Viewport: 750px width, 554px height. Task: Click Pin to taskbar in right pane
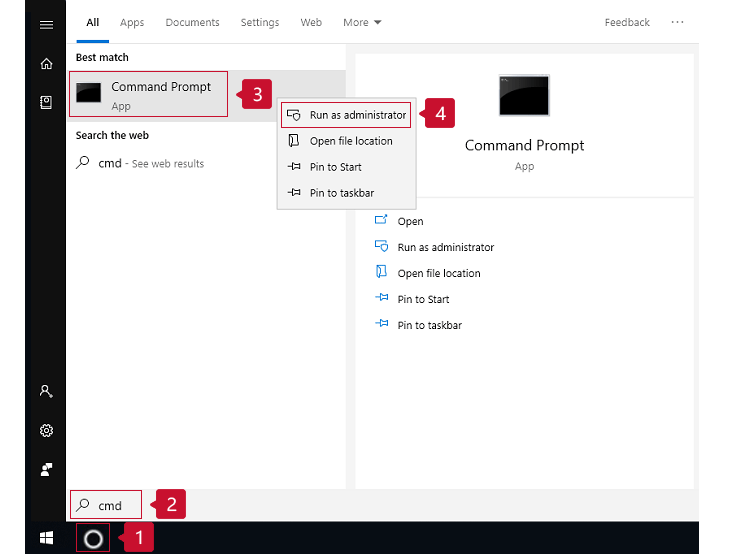pos(429,325)
